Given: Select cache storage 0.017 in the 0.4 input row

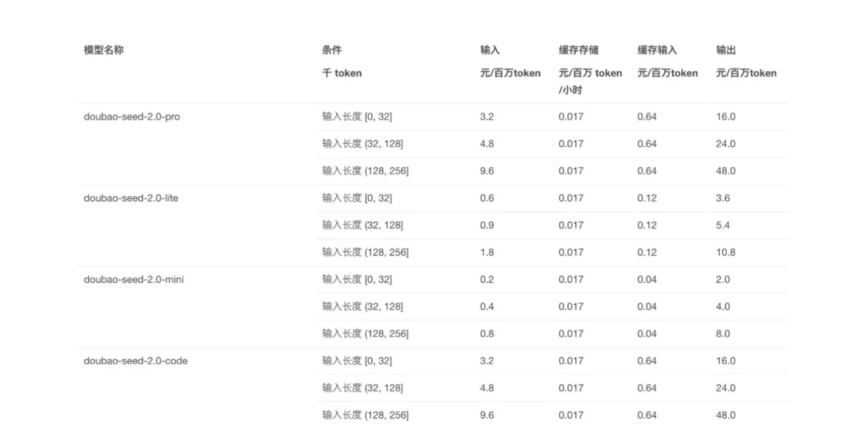Looking at the screenshot, I should point(571,306).
